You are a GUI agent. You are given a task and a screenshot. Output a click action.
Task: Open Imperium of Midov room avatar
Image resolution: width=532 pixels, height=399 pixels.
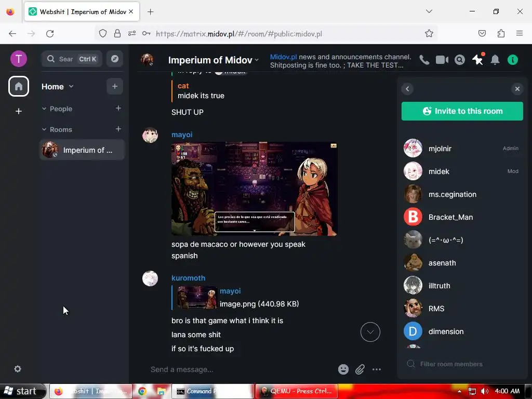(x=147, y=60)
